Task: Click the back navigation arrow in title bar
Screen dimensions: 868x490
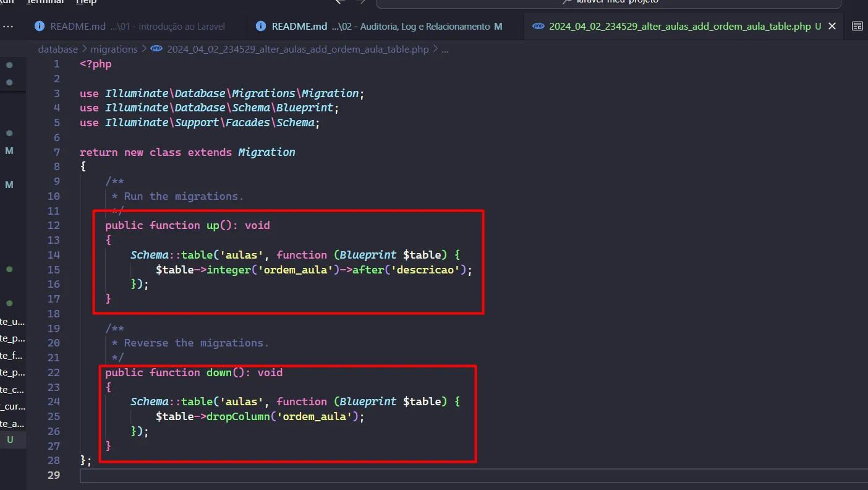Action: 339,2
